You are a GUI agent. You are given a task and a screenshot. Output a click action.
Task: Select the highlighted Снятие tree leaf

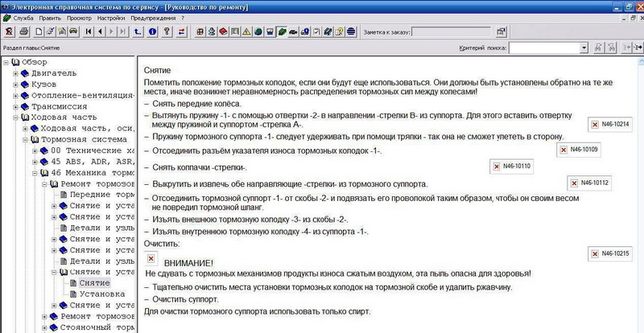(x=94, y=283)
